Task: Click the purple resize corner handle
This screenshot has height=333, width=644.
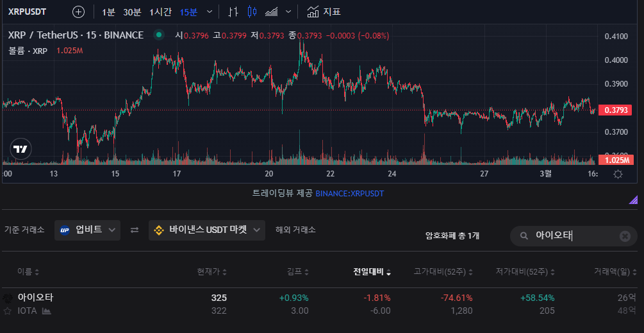Action: coord(633,200)
